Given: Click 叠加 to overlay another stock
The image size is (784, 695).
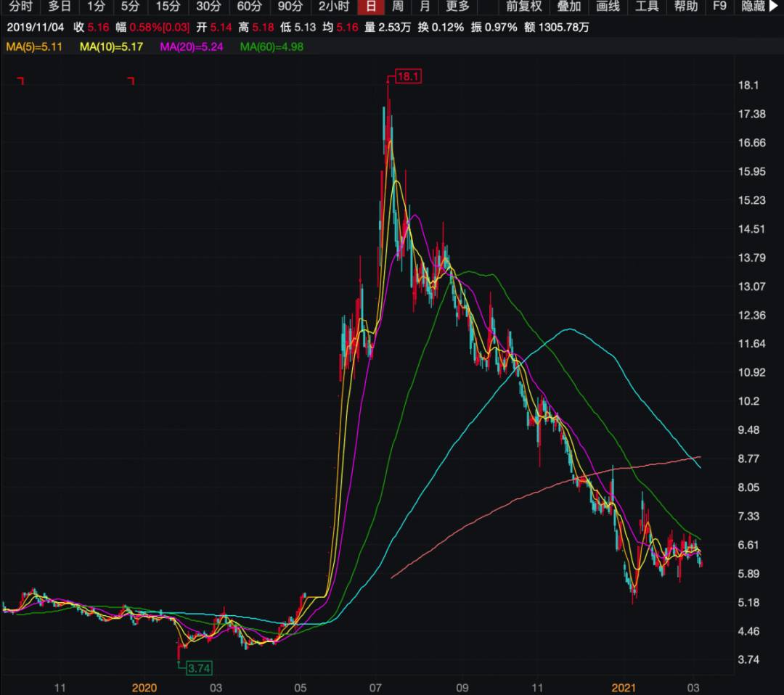Looking at the screenshot, I should pos(568,7).
